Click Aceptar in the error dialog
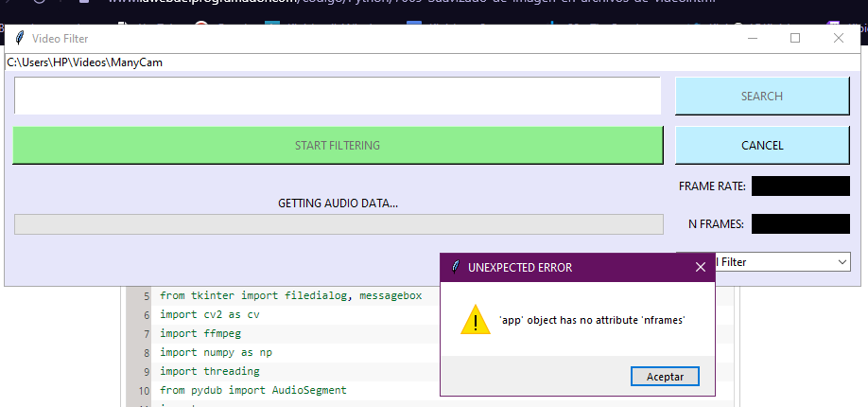The height and width of the screenshot is (407, 868). pos(665,377)
